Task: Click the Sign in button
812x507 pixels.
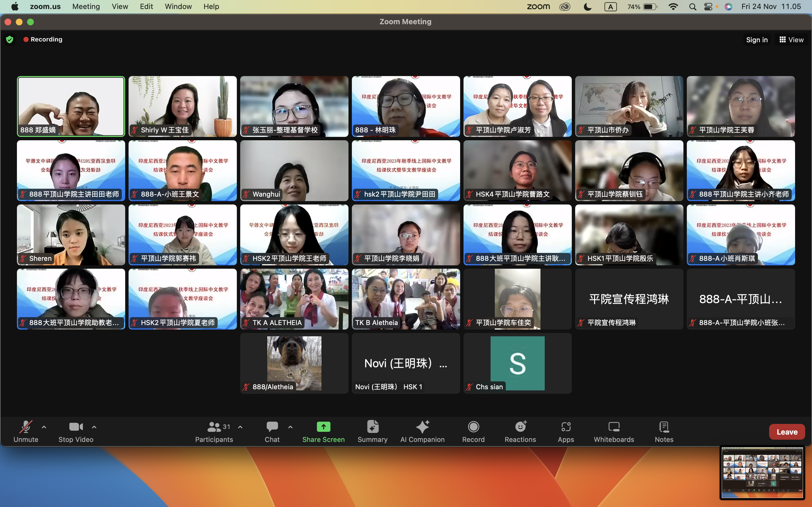Action: click(x=757, y=40)
